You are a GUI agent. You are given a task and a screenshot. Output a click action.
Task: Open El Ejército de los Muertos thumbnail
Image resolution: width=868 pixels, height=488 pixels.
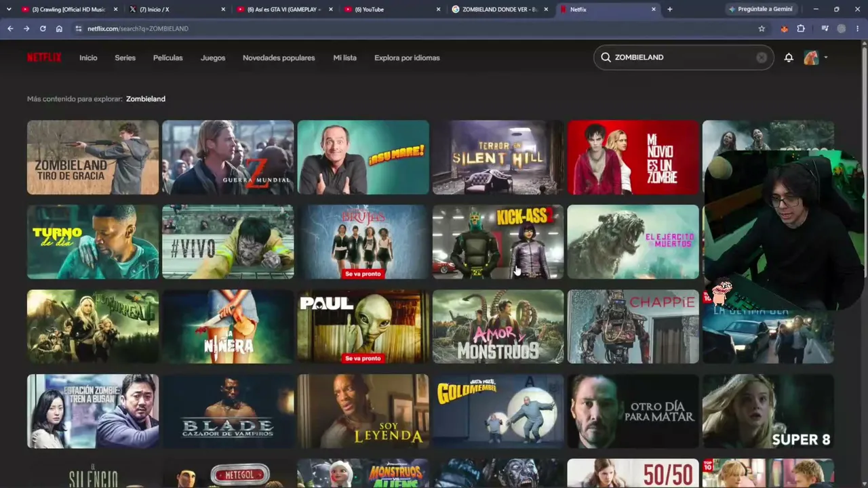633,242
